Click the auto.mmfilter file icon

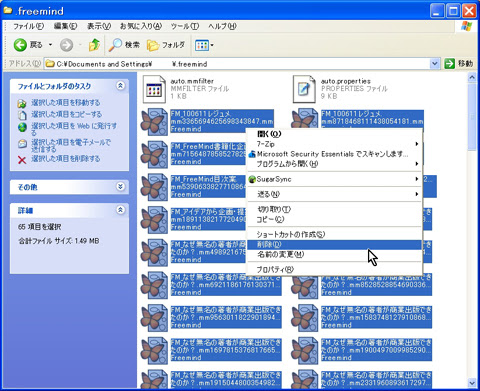[x=154, y=89]
